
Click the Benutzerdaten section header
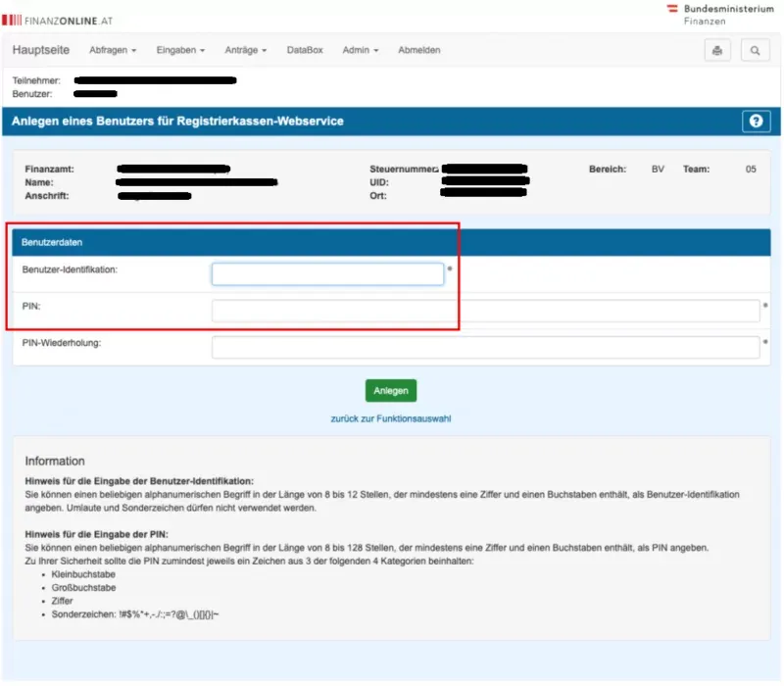point(391,242)
